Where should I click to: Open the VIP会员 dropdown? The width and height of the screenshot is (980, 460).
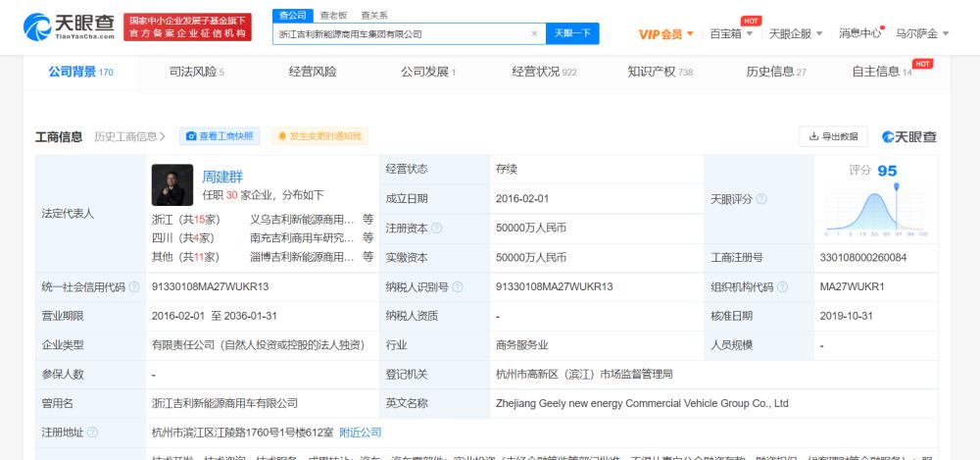coord(665,33)
